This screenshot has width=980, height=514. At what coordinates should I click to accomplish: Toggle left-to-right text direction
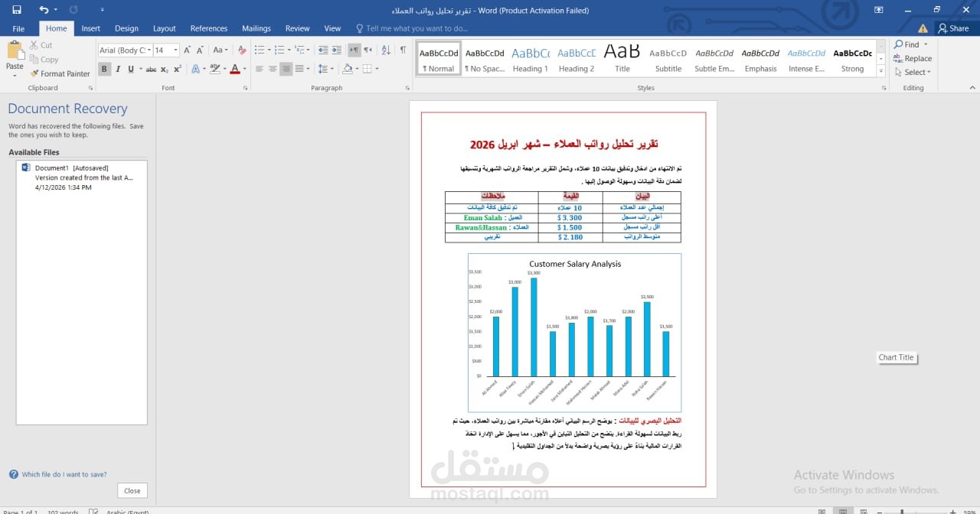pos(354,50)
